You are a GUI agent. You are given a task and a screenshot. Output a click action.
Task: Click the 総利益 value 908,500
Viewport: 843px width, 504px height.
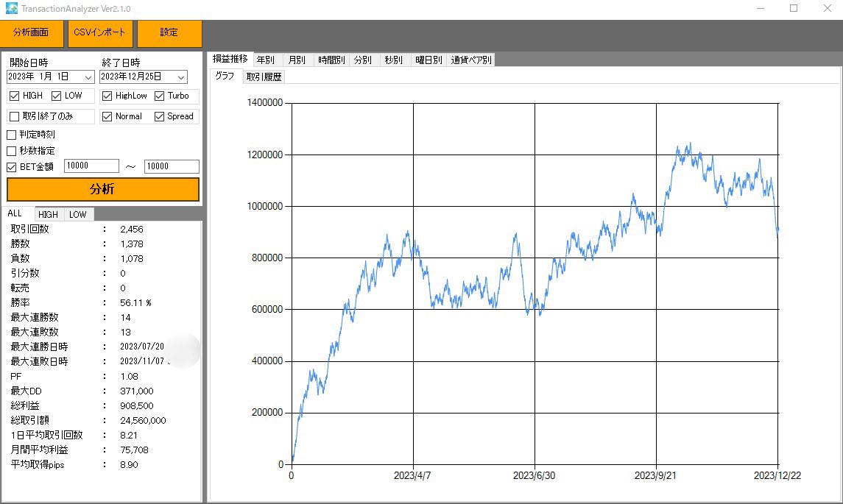click(136, 406)
